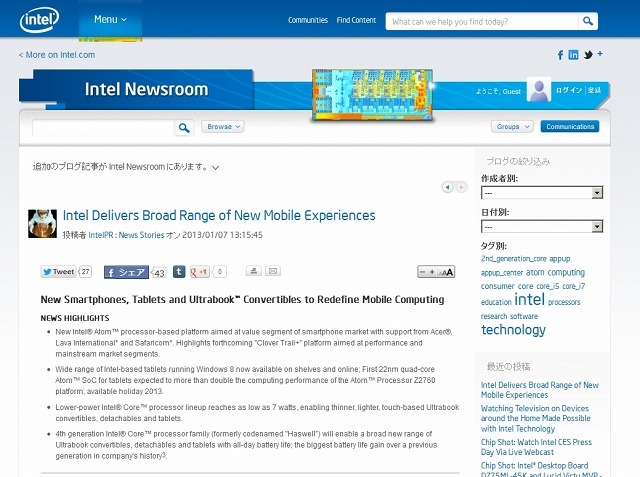Click the Facebook シェア share button

click(126, 272)
